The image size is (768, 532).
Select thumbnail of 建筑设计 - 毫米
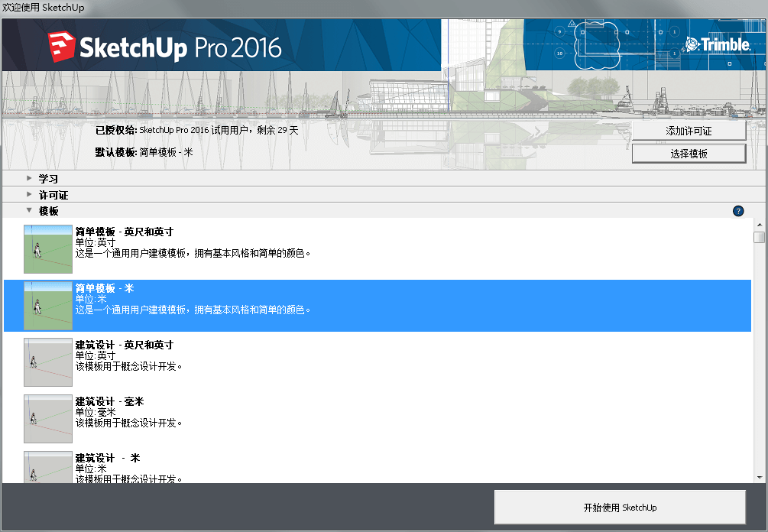pos(48,419)
